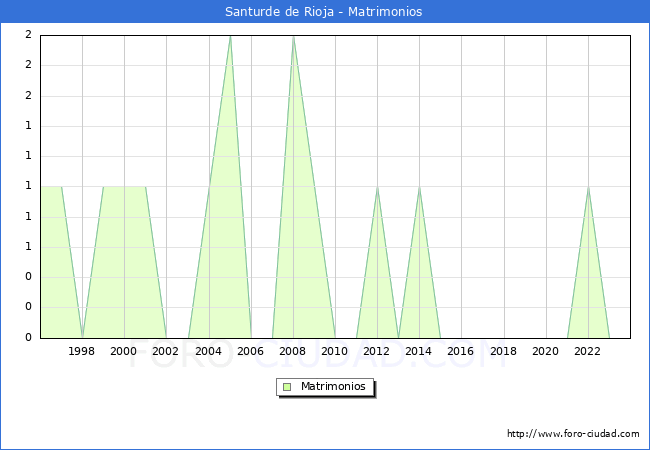Click the 2012 peak data point

pos(377,187)
